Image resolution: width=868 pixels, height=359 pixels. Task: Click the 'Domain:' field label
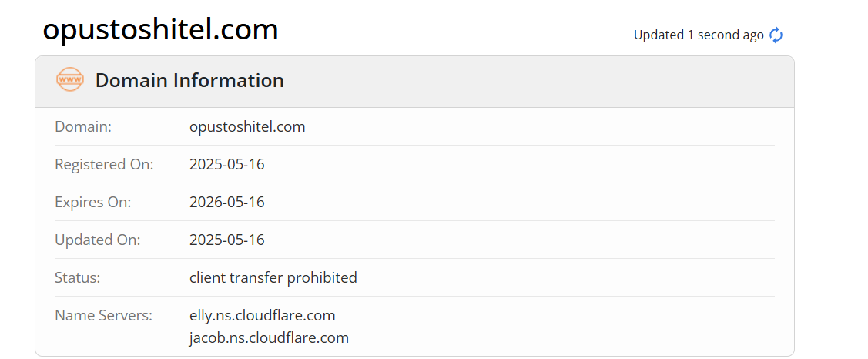pos(83,127)
